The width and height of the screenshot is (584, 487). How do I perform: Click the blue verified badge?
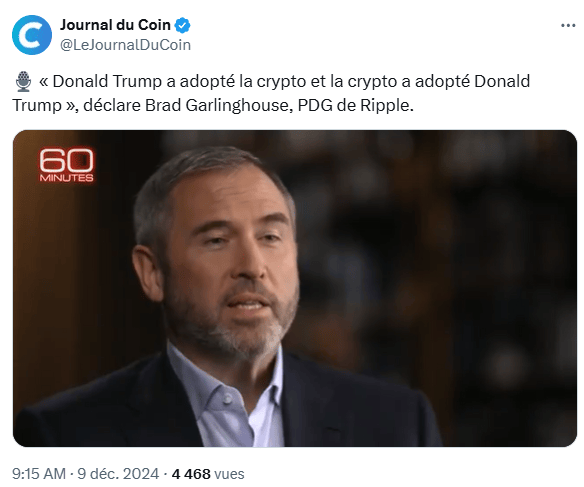[x=183, y=25]
